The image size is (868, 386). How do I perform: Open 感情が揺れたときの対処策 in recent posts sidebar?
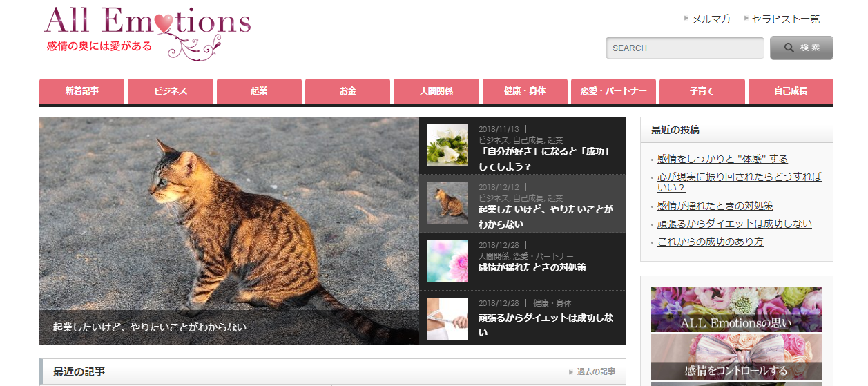pyautogui.click(x=715, y=206)
